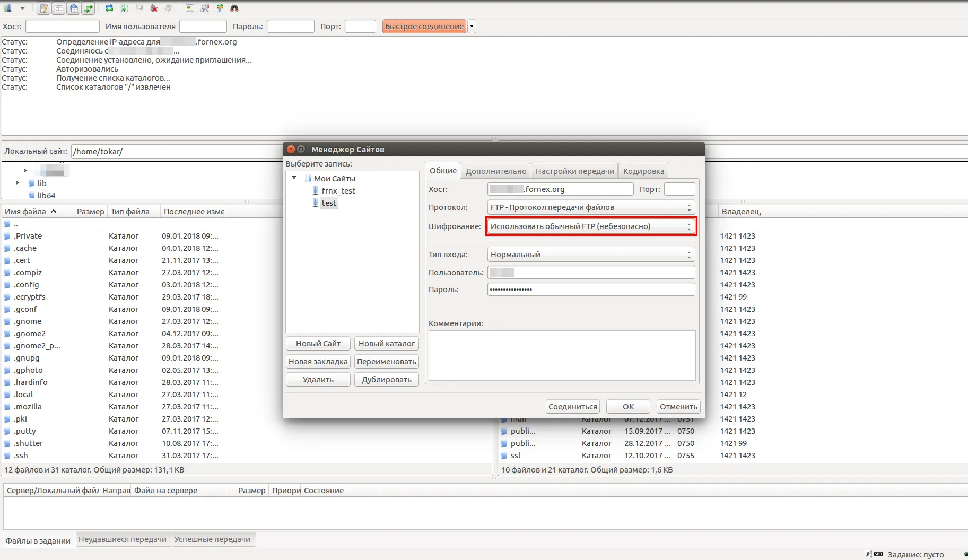Open the Site Manager
Viewport: 968px width, 560px height.
pyautogui.click(x=8, y=8)
